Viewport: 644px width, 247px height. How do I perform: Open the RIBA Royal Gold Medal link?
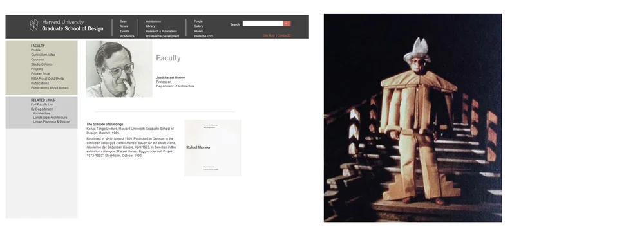[48, 78]
